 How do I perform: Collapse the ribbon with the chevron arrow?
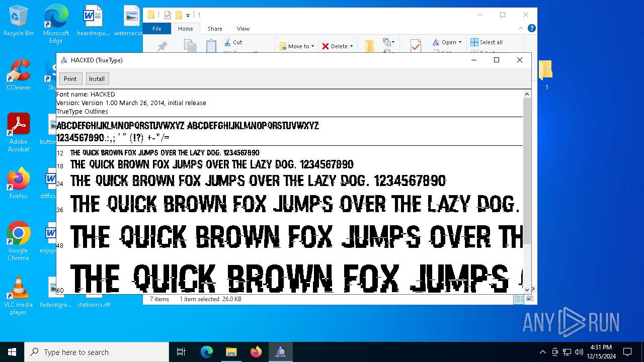(x=521, y=29)
